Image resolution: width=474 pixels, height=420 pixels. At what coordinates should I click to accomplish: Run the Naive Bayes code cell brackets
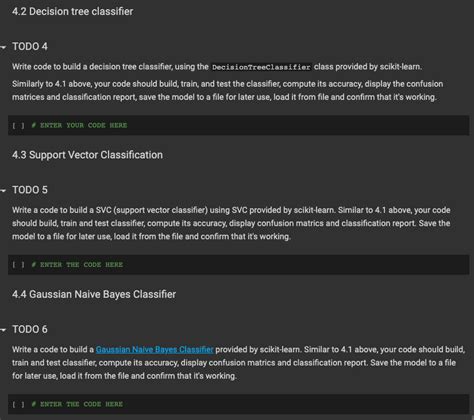click(x=18, y=404)
